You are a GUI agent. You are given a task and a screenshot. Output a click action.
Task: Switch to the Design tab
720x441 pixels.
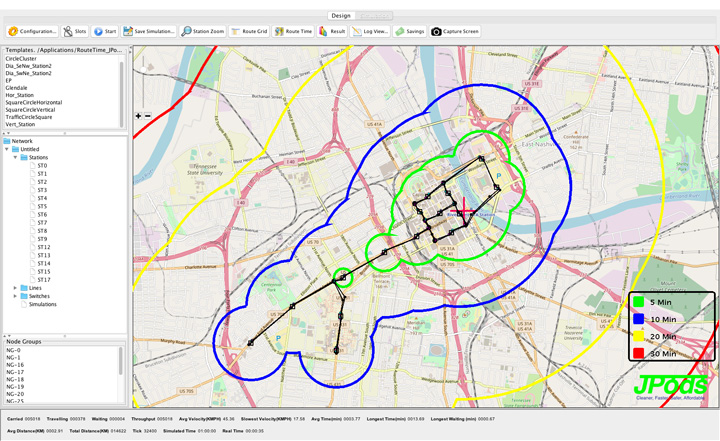tap(341, 16)
